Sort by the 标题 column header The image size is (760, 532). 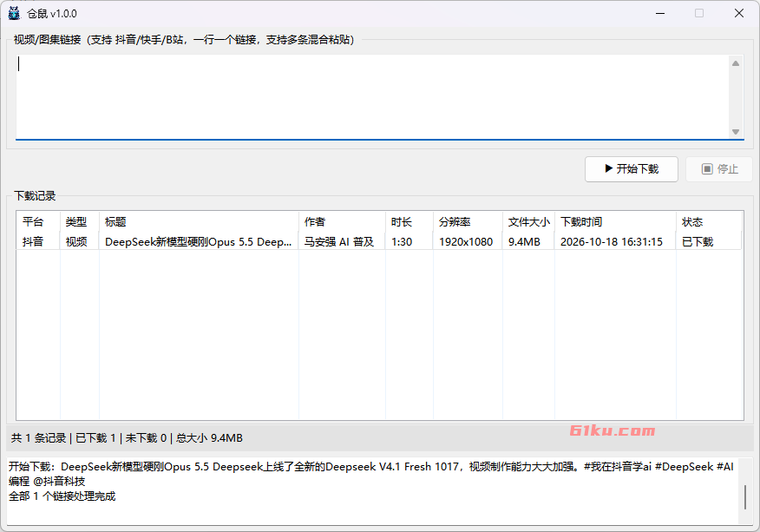[199, 221]
